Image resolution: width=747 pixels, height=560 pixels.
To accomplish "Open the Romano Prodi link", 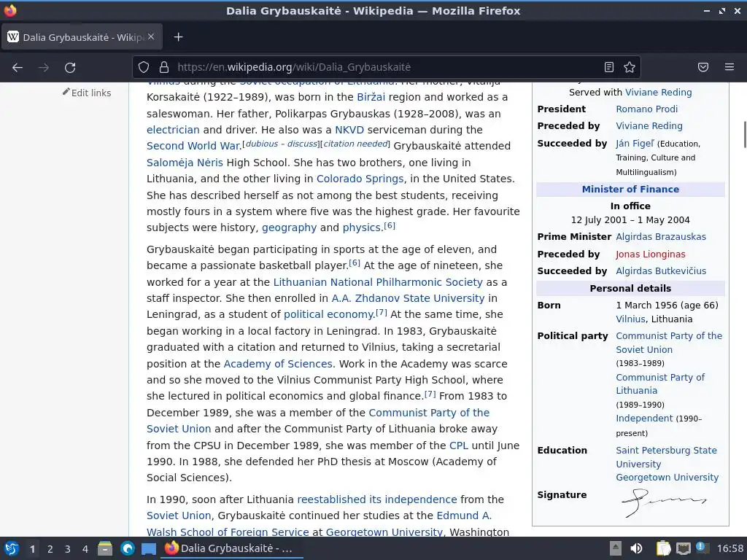I will tap(646, 109).
